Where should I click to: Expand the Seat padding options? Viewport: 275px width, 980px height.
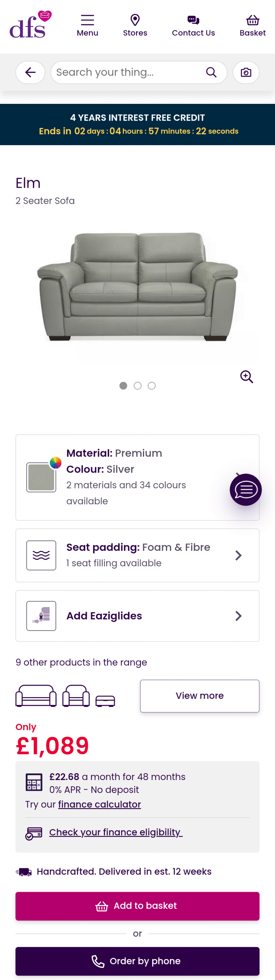click(137, 556)
